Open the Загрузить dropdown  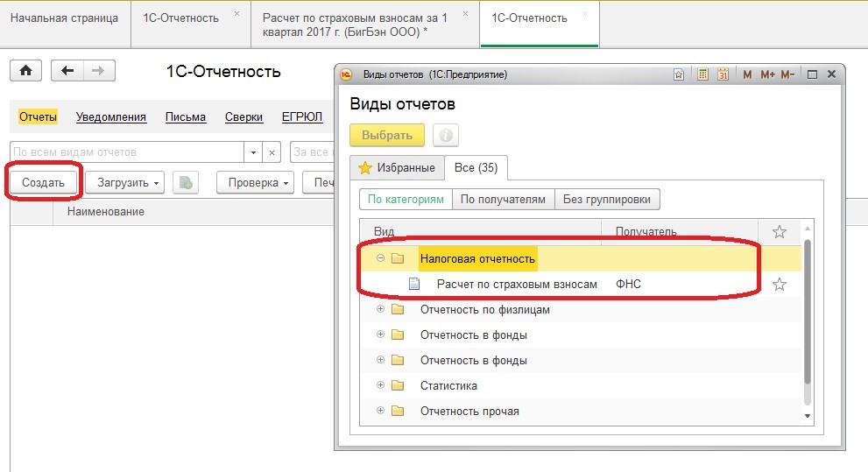click(x=125, y=183)
